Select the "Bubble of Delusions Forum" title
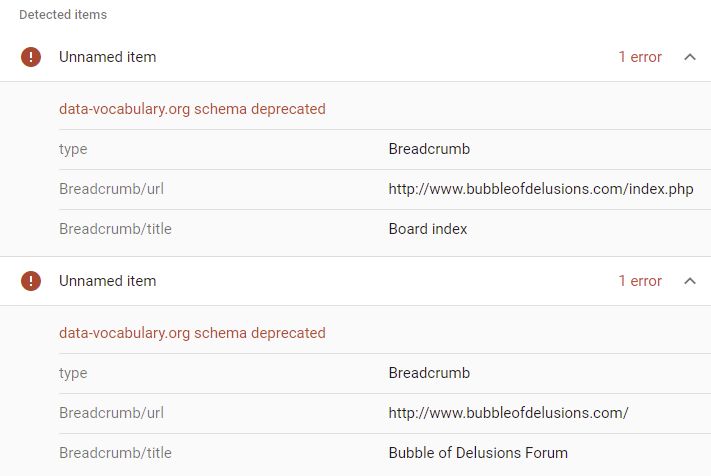The height and width of the screenshot is (476, 711). pos(478,453)
